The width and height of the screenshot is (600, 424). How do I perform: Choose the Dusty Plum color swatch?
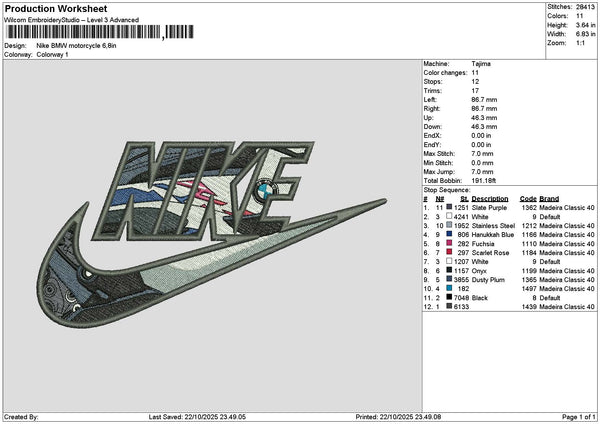coord(449,279)
